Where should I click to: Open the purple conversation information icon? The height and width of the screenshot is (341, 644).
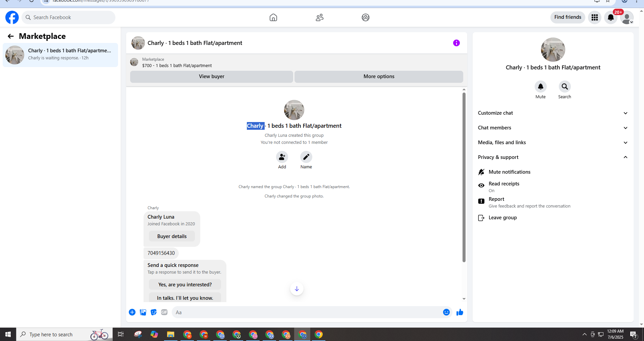[457, 43]
